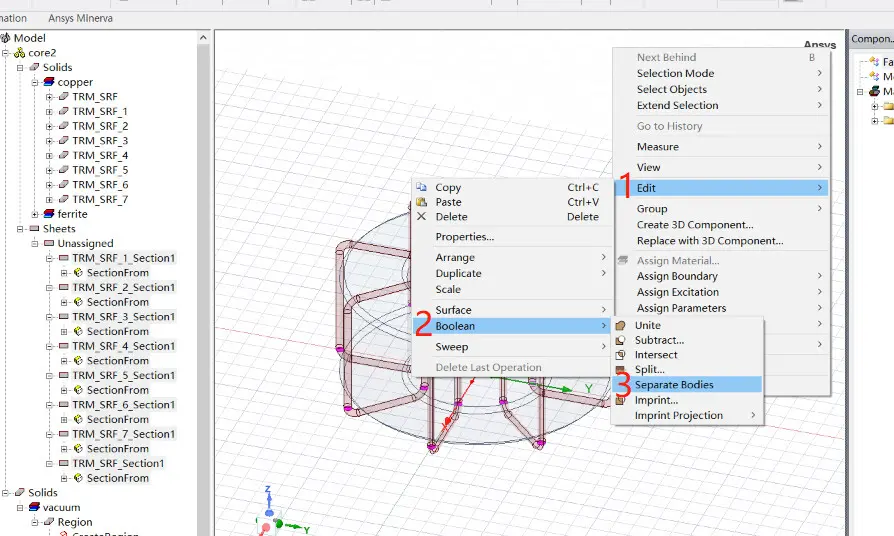Switch to the Ansys Minerva tab
The height and width of the screenshot is (536, 894).
coord(80,18)
